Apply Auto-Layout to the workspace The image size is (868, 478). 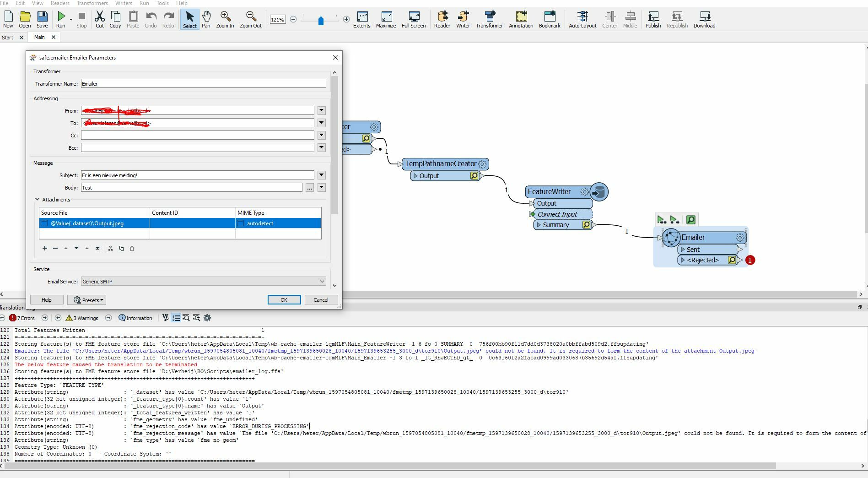[582, 19]
